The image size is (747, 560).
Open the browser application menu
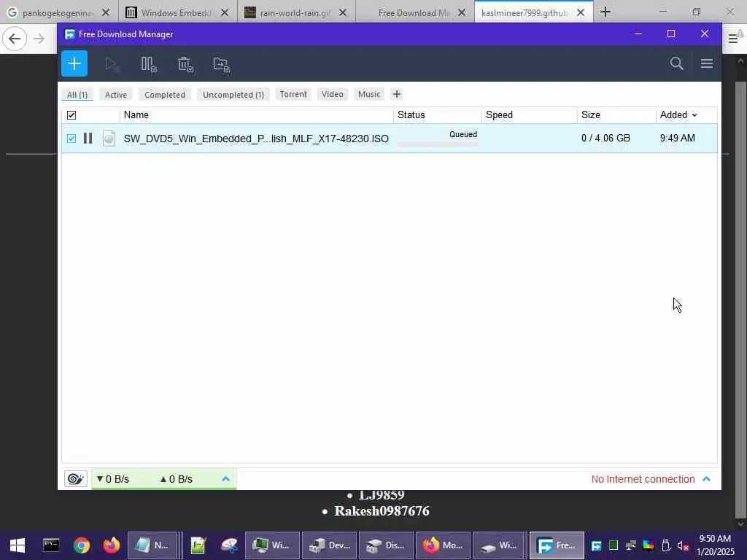point(733,39)
